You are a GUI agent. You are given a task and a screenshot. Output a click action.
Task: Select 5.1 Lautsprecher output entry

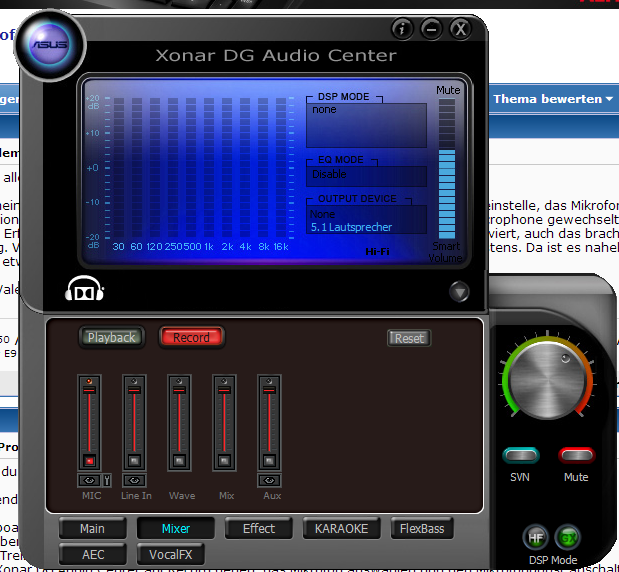point(351,227)
